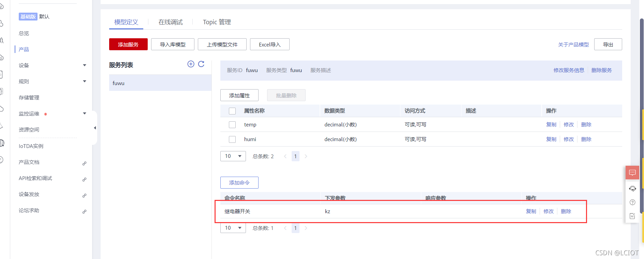
Task: Check the temp attribute checkbox
Action: tap(232, 125)
